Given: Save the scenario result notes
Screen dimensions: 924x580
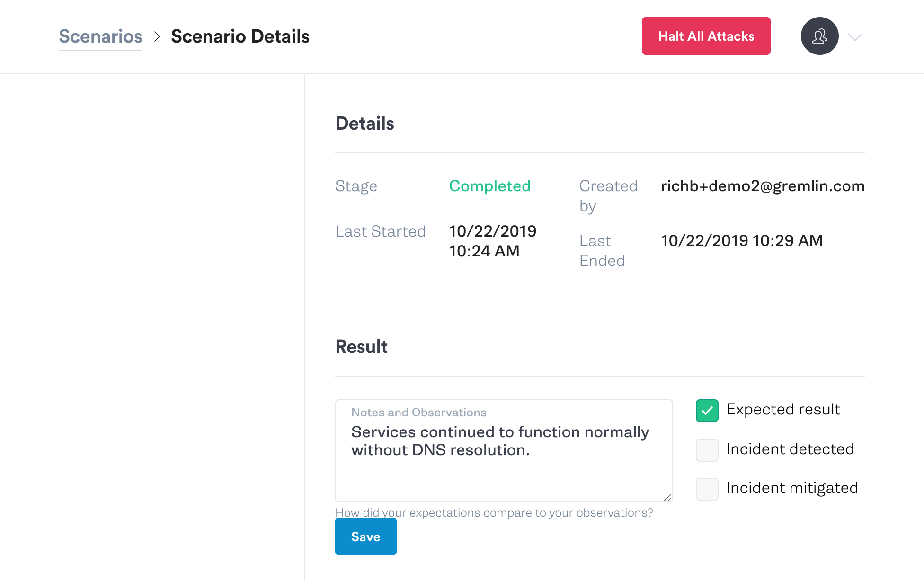Looking at the screenshot, I should point(365,536).
